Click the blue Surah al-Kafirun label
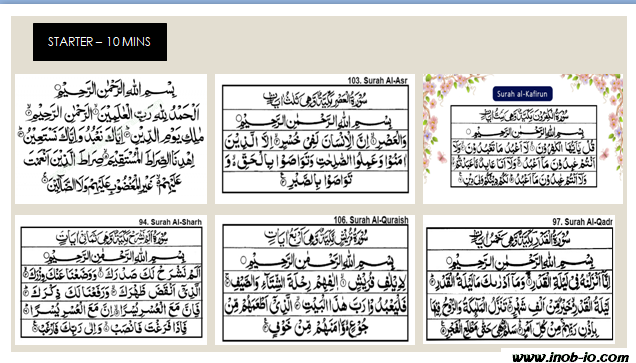 (x=522, y=94)
